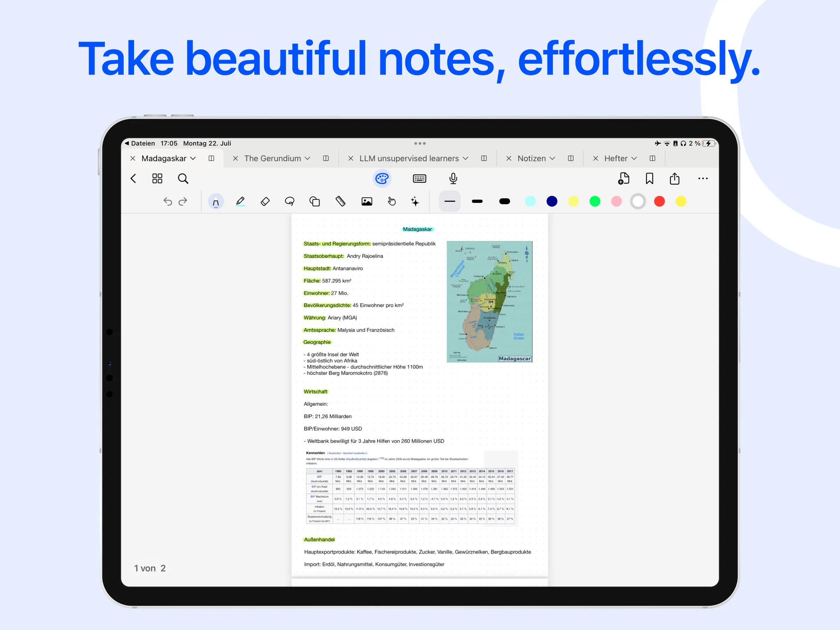The image size is (840, 630).
Task: Open the Madagaskar tab dropdown menu
Action: (193, 158)
